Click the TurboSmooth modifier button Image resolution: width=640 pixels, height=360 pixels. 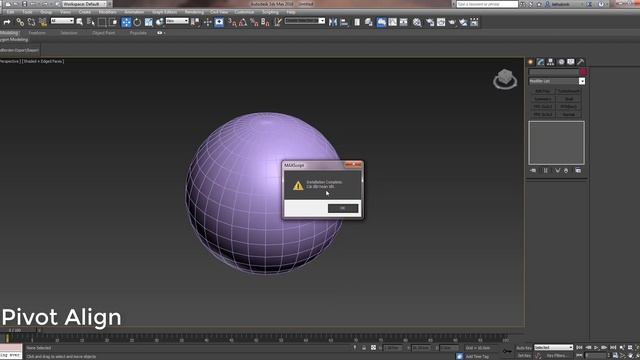pyautogui.click(x=569, y=91)
